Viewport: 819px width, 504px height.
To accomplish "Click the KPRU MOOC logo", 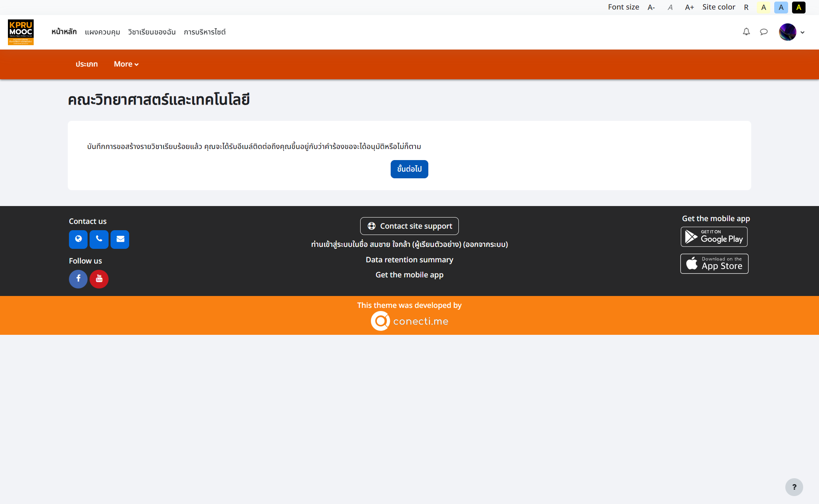I will point(21,32).
